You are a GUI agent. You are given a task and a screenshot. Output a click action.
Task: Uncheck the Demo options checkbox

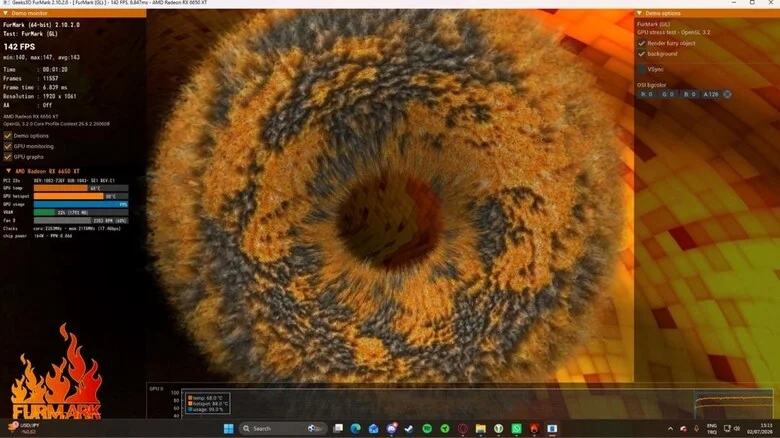click(x=7, y=135)
